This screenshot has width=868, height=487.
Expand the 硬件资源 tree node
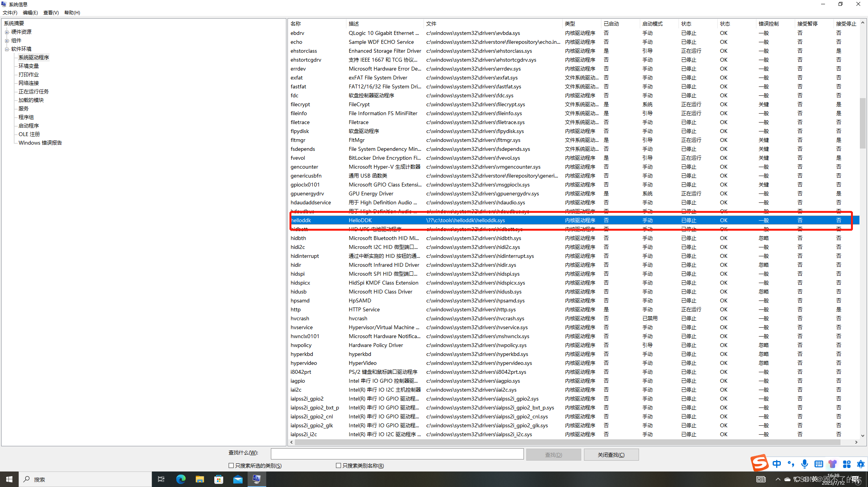[x=7, y=32]
